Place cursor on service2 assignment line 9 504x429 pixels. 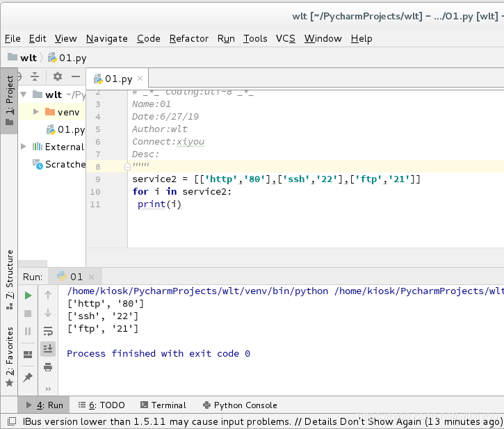pyautogui.click(x=276, y=179)
